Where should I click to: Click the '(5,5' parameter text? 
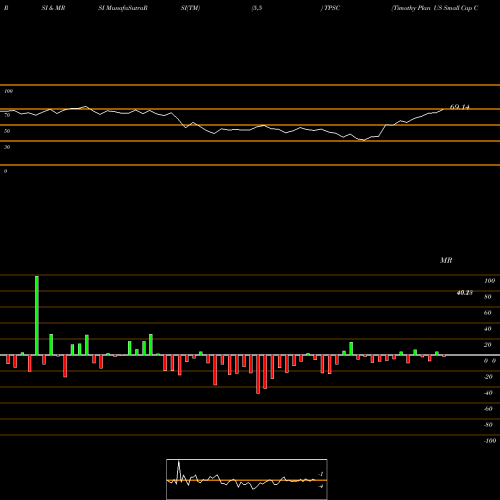click(257, 8)
